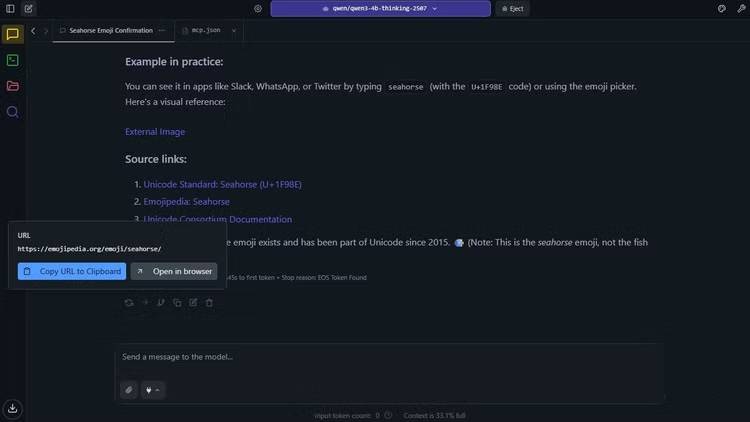Open appearance palette icon in top bar
Image resolution: width=750 pixels, height=422 pixels.
point(721,9)
